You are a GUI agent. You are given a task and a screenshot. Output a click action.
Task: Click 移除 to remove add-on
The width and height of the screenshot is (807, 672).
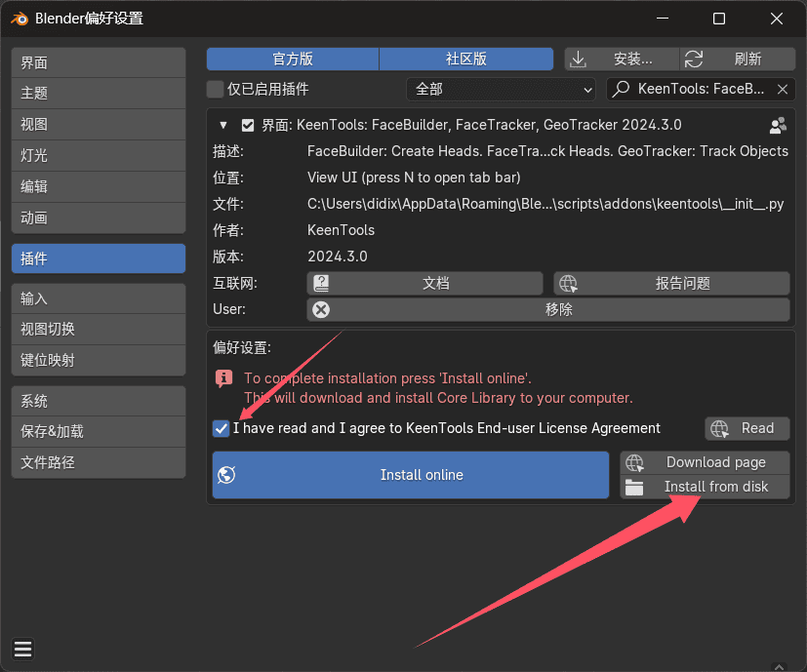[548, 309]
